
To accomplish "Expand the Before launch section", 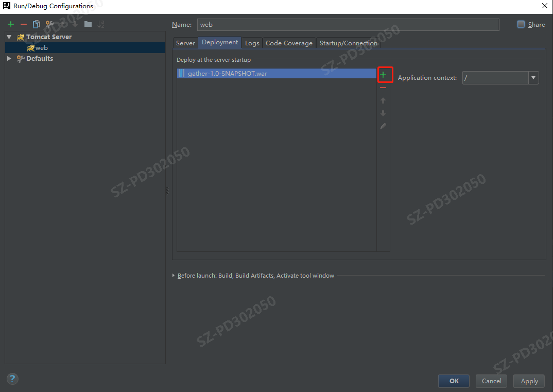I will click(174, 275).
